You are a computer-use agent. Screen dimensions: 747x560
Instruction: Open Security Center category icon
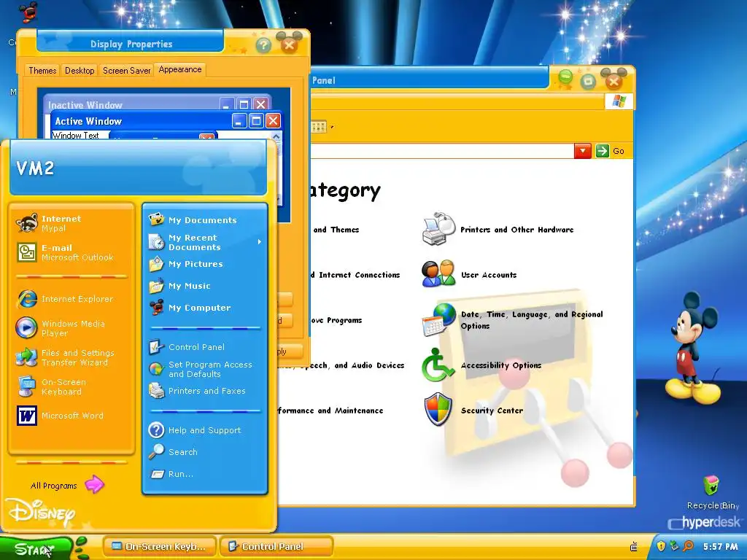pyautogui.click(x=438, y=410)
